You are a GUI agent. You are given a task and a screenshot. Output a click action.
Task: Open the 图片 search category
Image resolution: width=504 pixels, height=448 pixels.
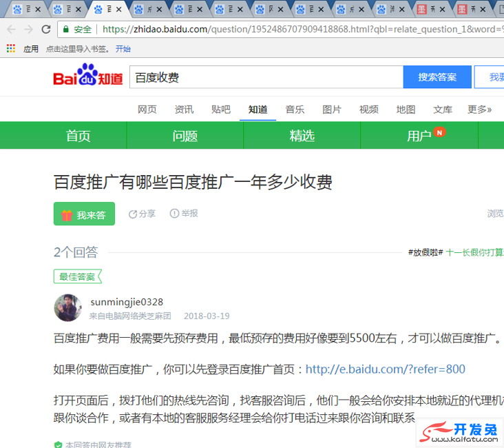pos(332,110)
